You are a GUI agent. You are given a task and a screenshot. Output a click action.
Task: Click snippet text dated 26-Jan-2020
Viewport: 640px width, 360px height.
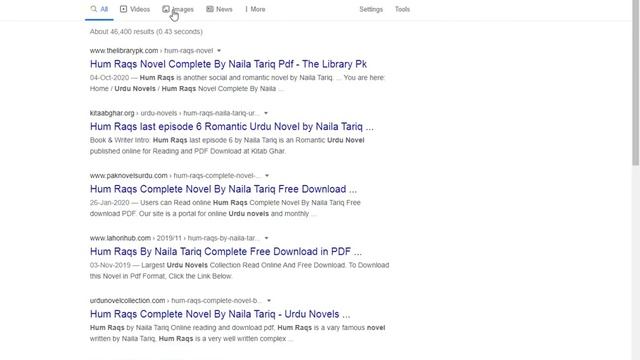[x=225, y=208]
